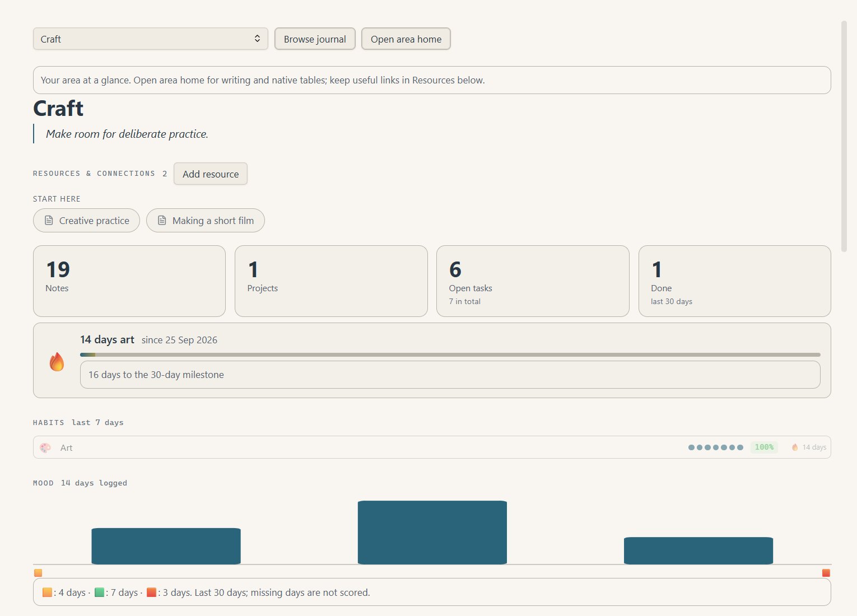This screenshot has height=616, width=857.
Task: Click the palette icon in the Art habit row
Action: tap(45, 447)
